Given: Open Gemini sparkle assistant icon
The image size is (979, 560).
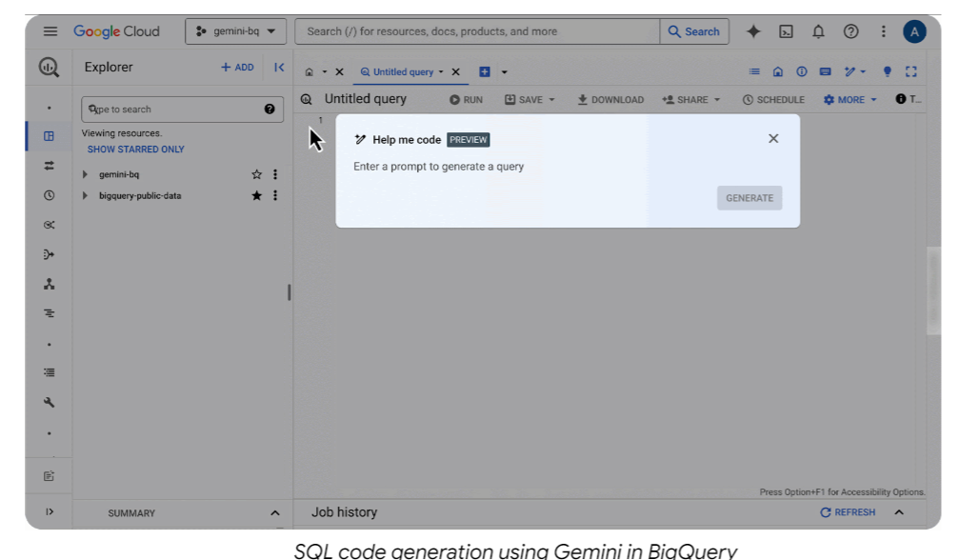Looking at the screenshot, I should pos(753,31).
